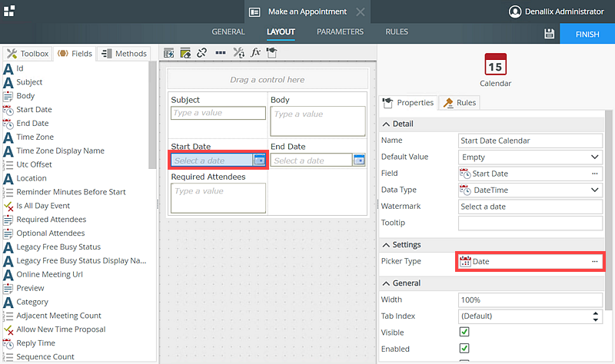This screenshot has width=615, height=364.
Task: Click the Watermark text field
Action: [x=529, y=207]
